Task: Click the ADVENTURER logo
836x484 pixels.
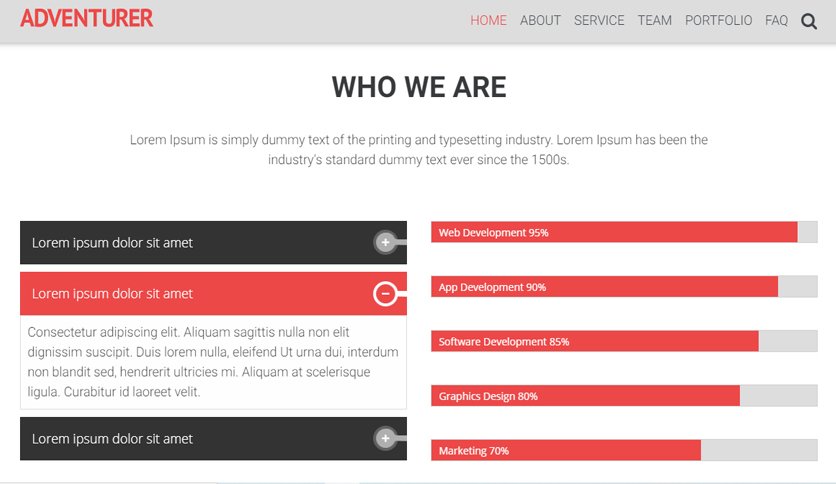Action: point(86,19)
